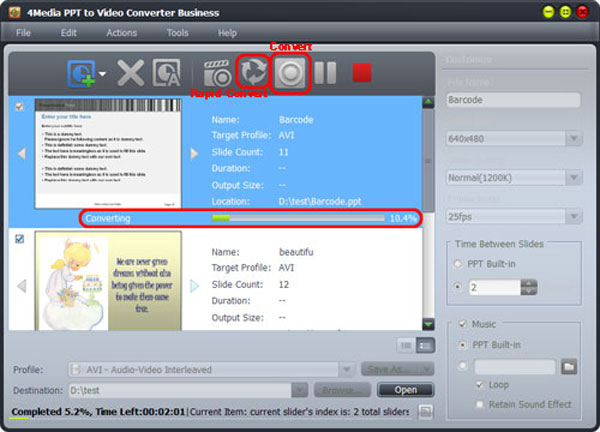Viewport: 600px width, 432px height.
Task: Click the time between slides value field
Action: [x=495, y=287]
